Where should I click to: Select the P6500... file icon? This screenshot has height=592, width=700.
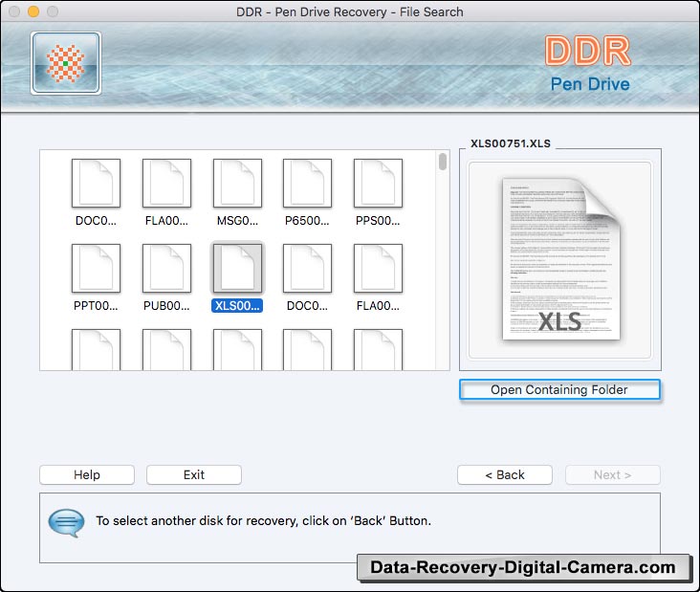pyautogui.click(x=307, y=183)
